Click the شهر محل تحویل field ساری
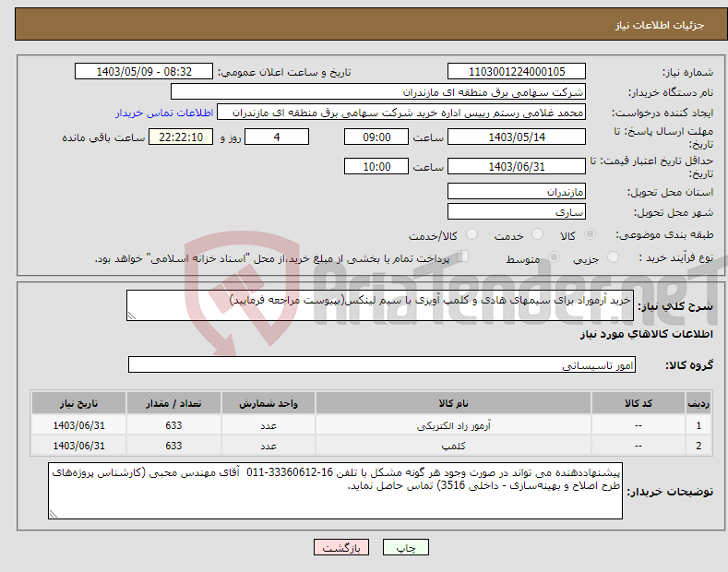The image size is (728, 572). point(517,211)
